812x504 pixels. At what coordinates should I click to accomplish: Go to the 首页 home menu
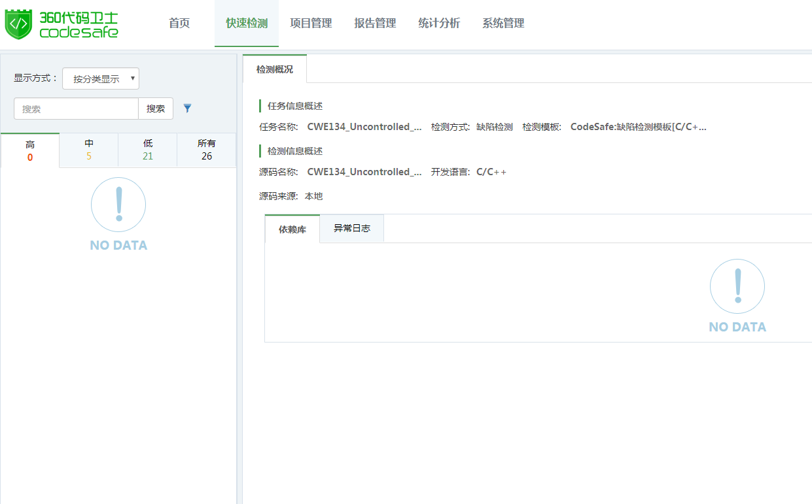point(179,24)
